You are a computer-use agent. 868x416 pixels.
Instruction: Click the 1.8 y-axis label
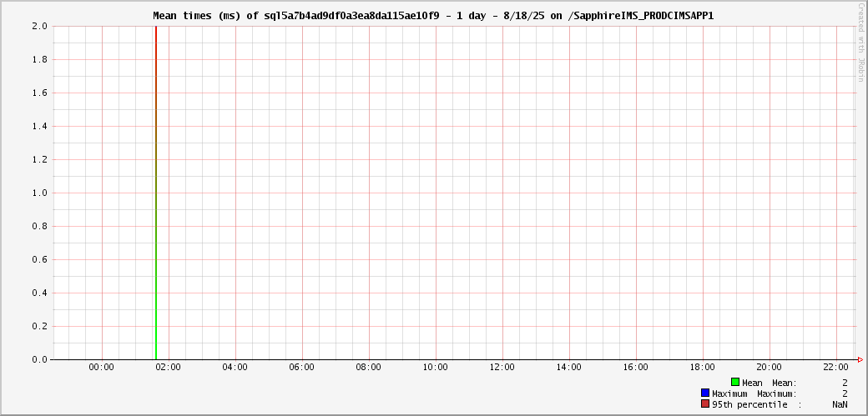[x=40, y=60]
